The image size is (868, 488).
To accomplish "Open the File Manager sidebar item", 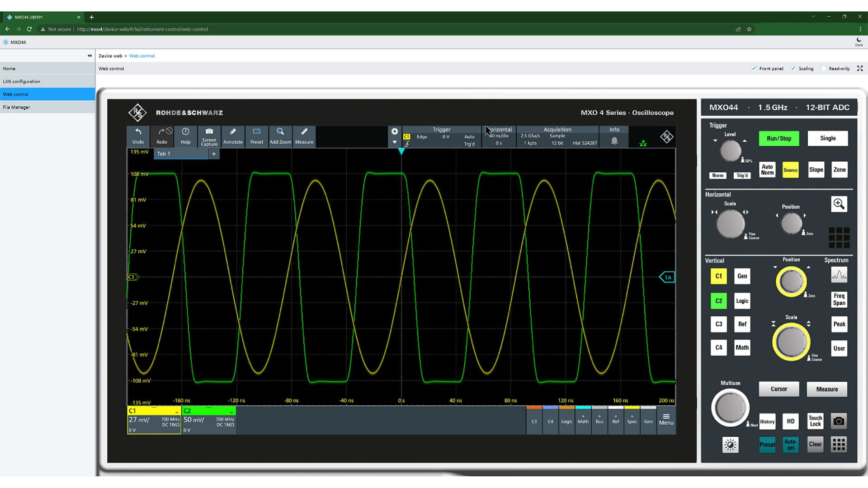I will click(x=17, y=107).
